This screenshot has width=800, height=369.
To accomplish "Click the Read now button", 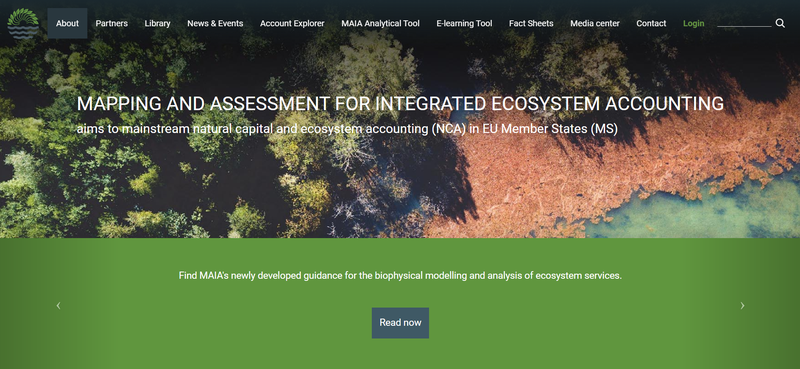I will point(401,323).
